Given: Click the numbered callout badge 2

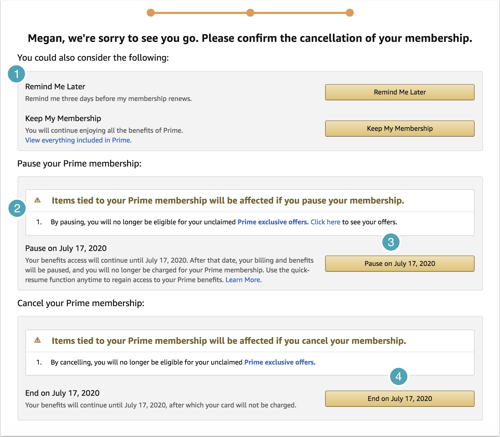Looking at the screenshot, I should tap(17, 208).
